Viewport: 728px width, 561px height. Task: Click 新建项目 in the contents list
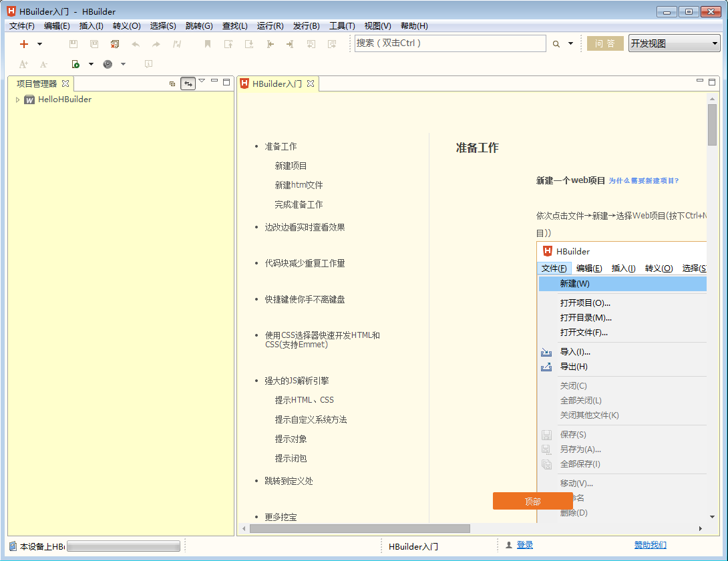coord(291,166)
